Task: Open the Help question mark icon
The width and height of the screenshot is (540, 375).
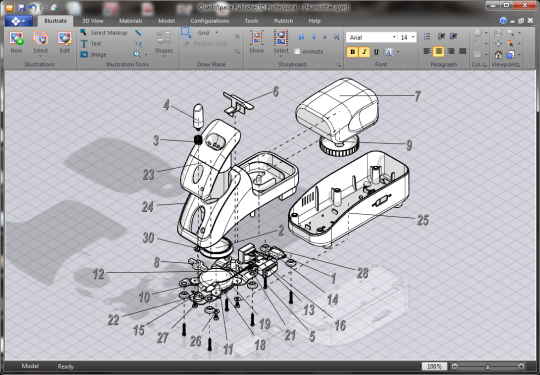Action: click(x=503, y=21)
